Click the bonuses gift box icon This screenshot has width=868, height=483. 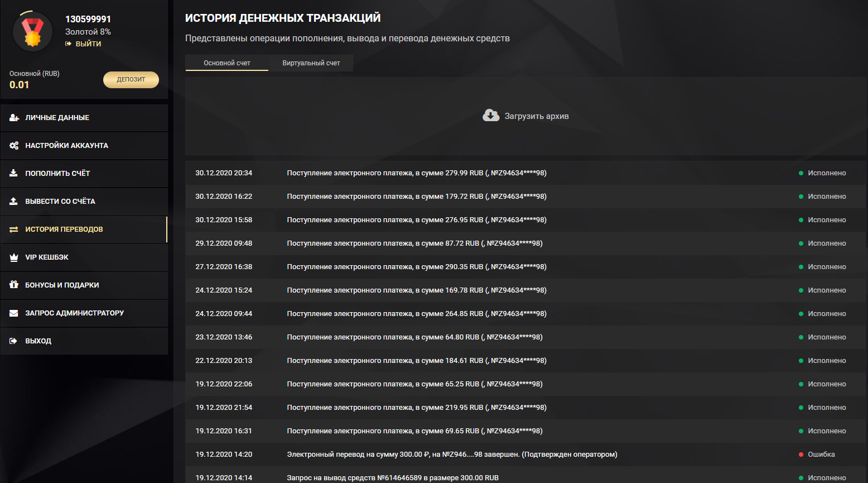click(14, 285)
